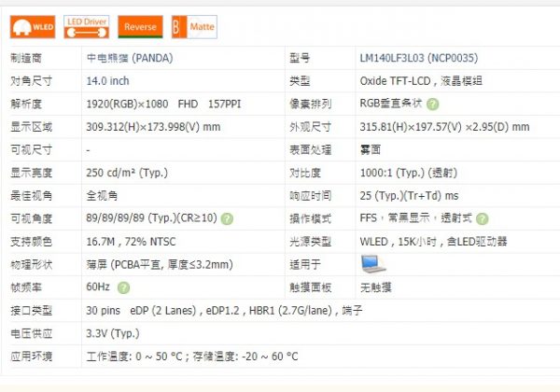The image size is (560, 392).
Task: Select type value Oxide TFT-LCD
Action: [x=395, y=81]
